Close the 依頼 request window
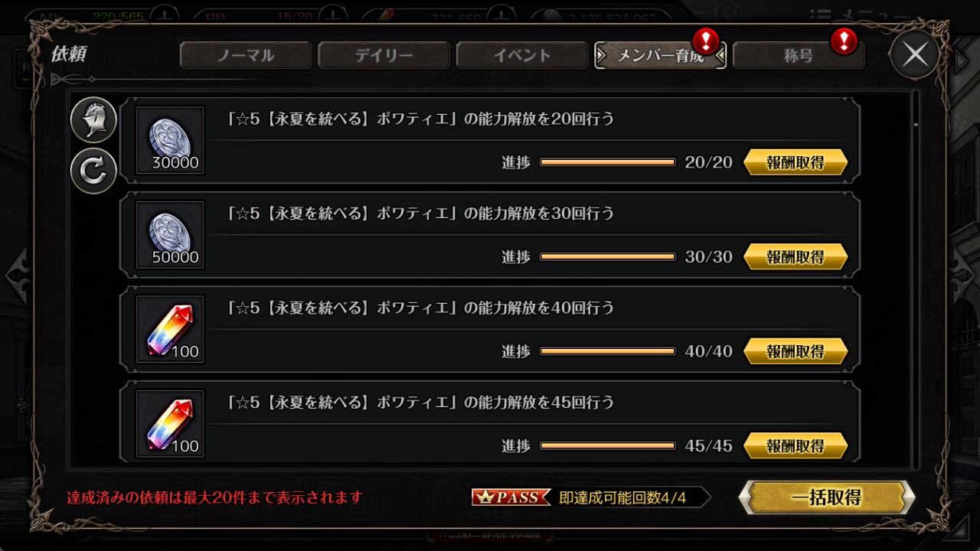This screenshot has height=551, width=980. coord(915,54)
